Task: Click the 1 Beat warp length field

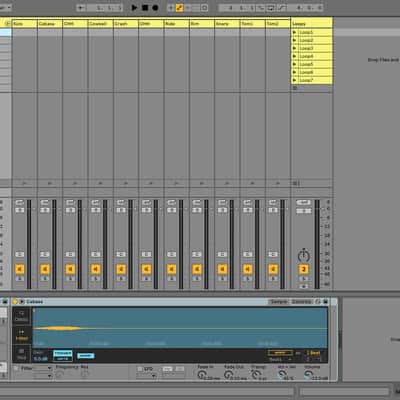Action: click(313, 353)
